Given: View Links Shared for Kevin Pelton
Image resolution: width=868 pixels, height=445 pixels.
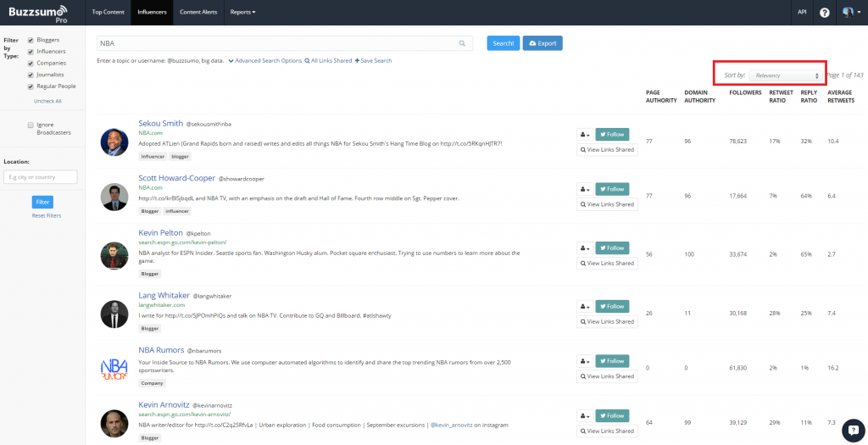Looking at the screenshot, I should (607, 263).
